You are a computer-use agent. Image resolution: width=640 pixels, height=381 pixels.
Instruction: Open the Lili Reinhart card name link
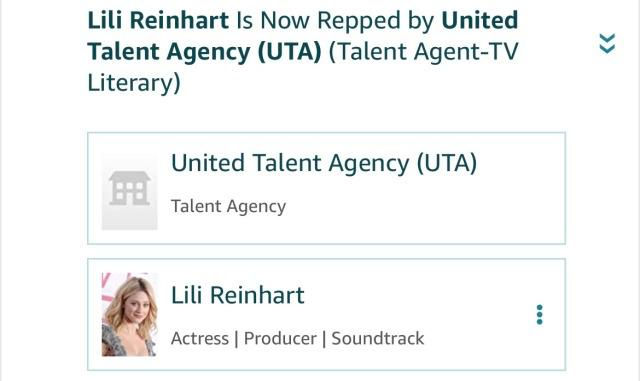click(238, 295)
